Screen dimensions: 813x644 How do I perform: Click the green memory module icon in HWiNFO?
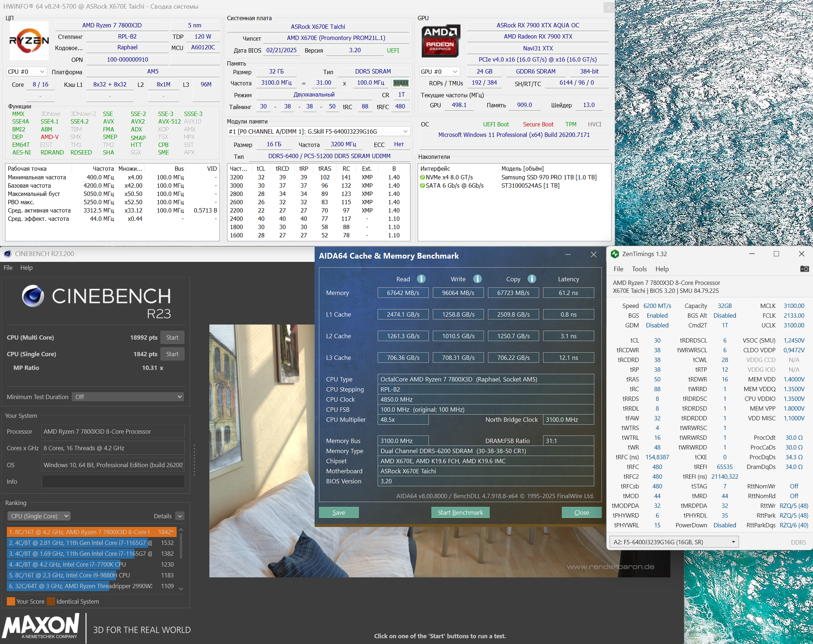pyautogui.click(x=400, y=82)
